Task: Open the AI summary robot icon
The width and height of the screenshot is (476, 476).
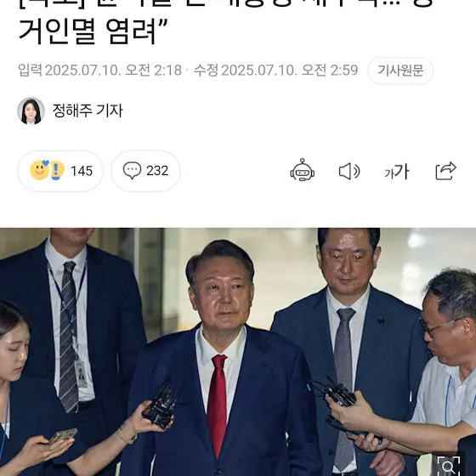Action: 302,170
